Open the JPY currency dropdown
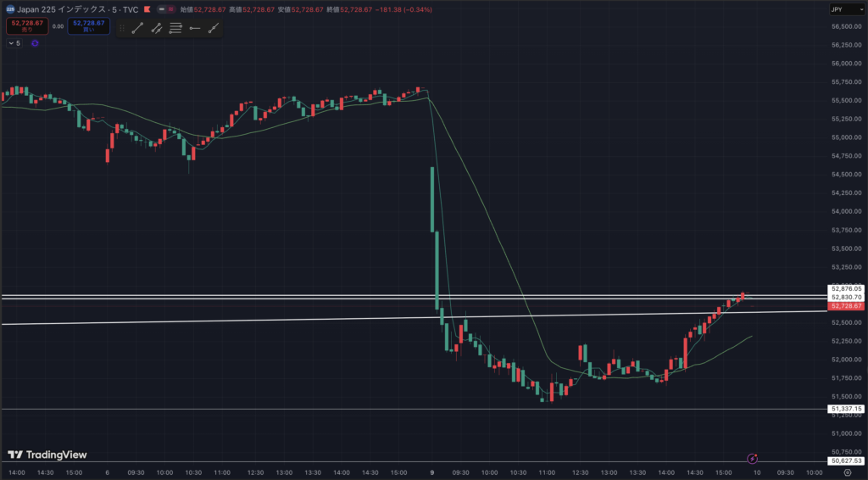Image resolution: width=868 pixels, height=480 pixels. (846, 9)
